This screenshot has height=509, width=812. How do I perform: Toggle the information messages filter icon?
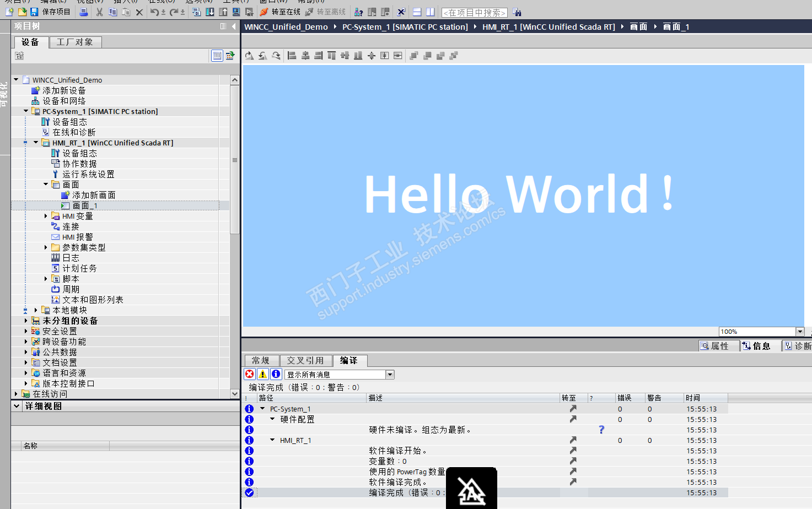276,375
